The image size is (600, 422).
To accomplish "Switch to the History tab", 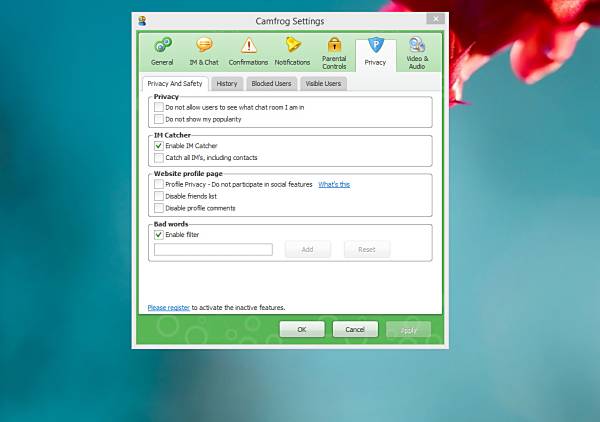I will coord(227,83).
